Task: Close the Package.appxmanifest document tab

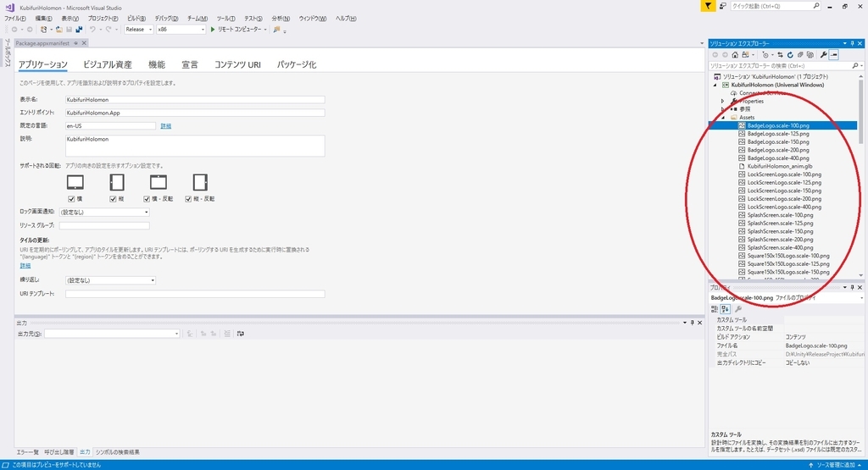Action: tap(84, 43)
